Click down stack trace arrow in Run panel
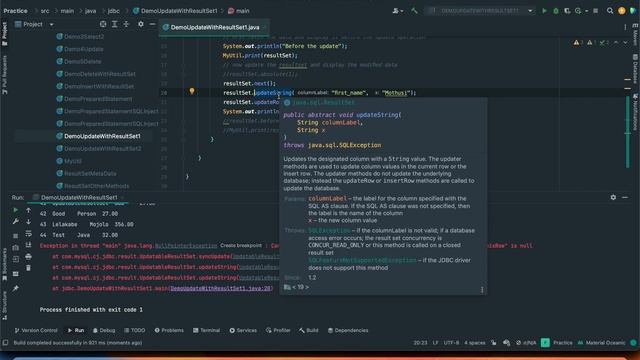Image resolution: width=640 pixels, height=360 pixels. (x=28, y=222)
